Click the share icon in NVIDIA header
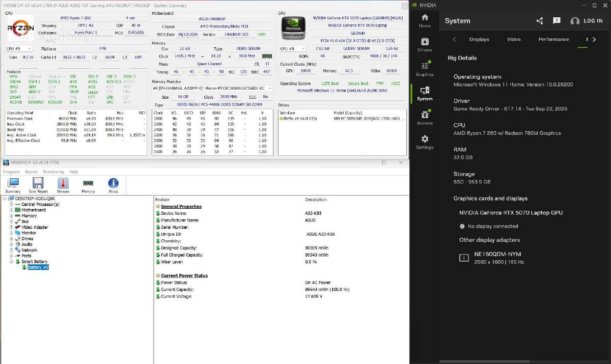The image size is (611, 364). pos(540,21)
